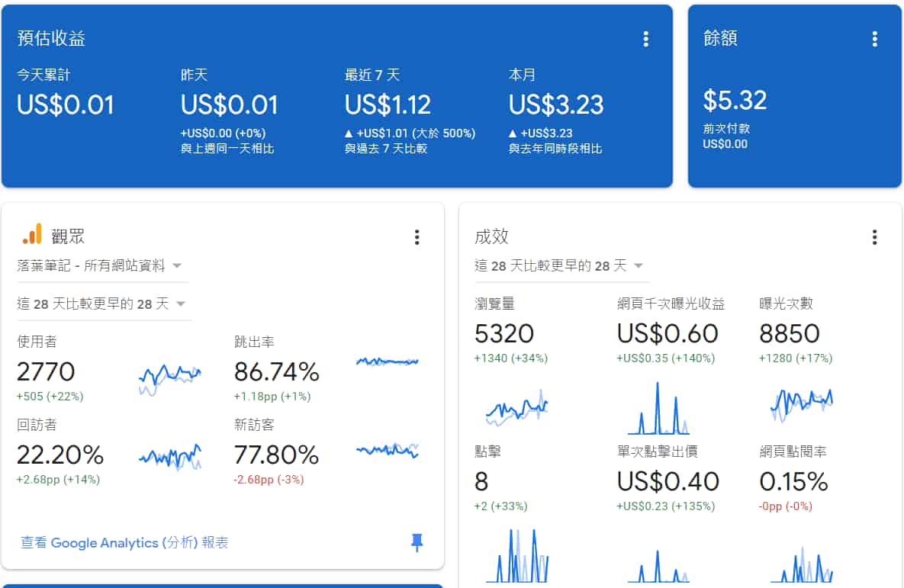Image resolution: width=904 pixels, height=588 pixels.
Task: Click the 新訪客 sparkline chart
Action: pyautogui.click(x=388, y=450)
